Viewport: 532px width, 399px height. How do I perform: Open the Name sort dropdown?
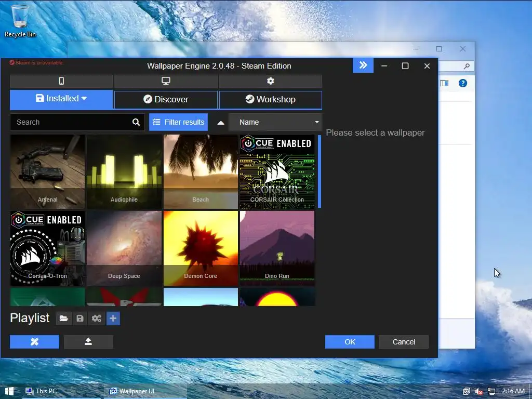(275, 122)
